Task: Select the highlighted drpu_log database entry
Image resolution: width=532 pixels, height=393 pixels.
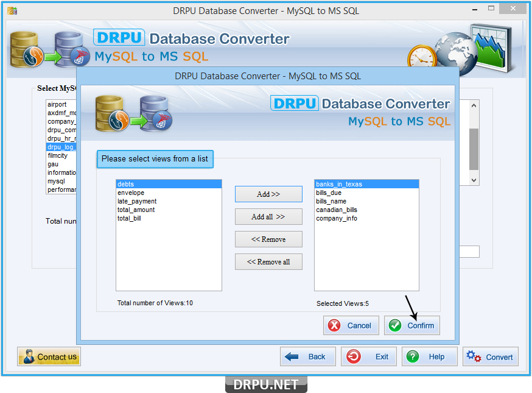Action: pyautogui.click(x=61, y=147)
